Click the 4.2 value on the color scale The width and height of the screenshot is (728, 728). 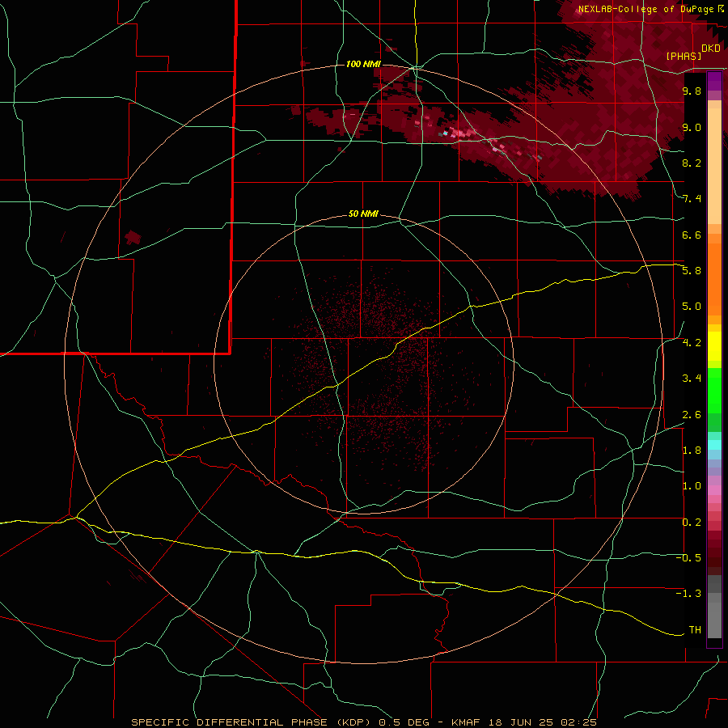point(692,343)
